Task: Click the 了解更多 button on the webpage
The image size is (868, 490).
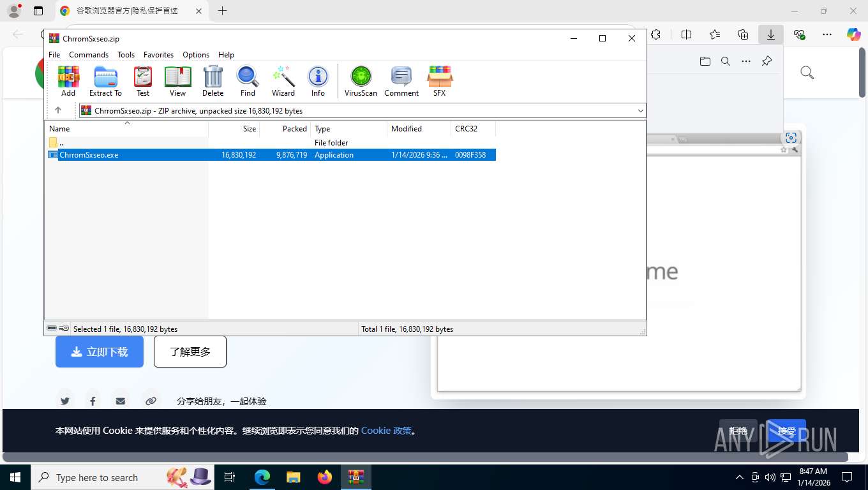Action: point(190,352)
